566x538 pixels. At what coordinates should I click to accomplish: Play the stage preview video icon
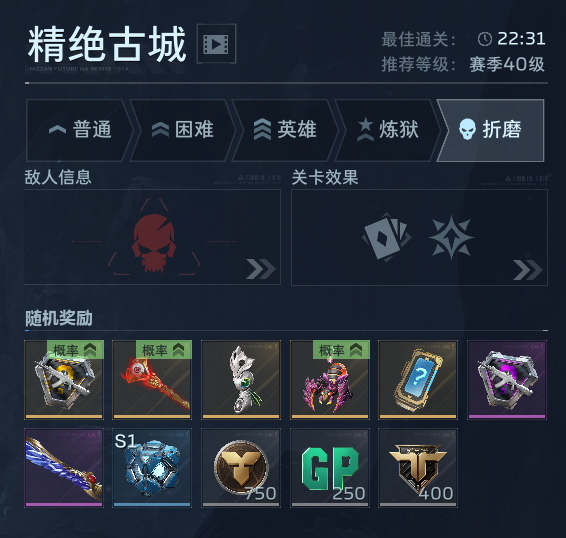[216, 44]
